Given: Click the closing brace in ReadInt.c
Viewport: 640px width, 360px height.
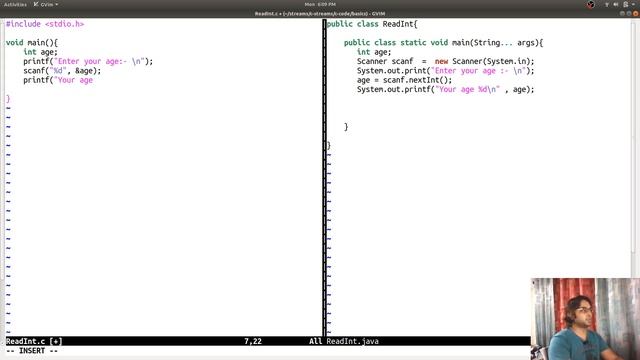Looking at the screenshot, I should click(8, 99).
